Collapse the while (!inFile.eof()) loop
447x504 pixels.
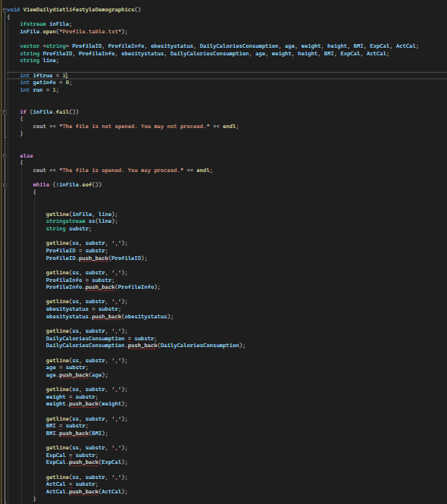[5, 185]
